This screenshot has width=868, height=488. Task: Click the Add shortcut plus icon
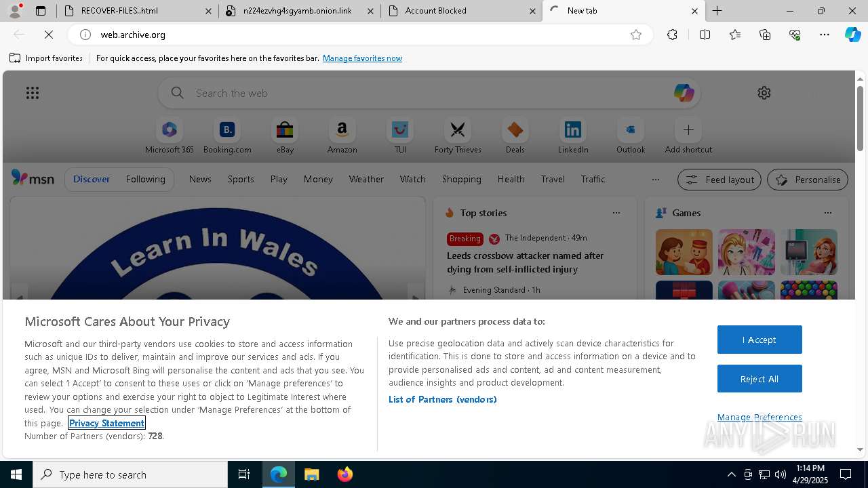coord(688,129)
